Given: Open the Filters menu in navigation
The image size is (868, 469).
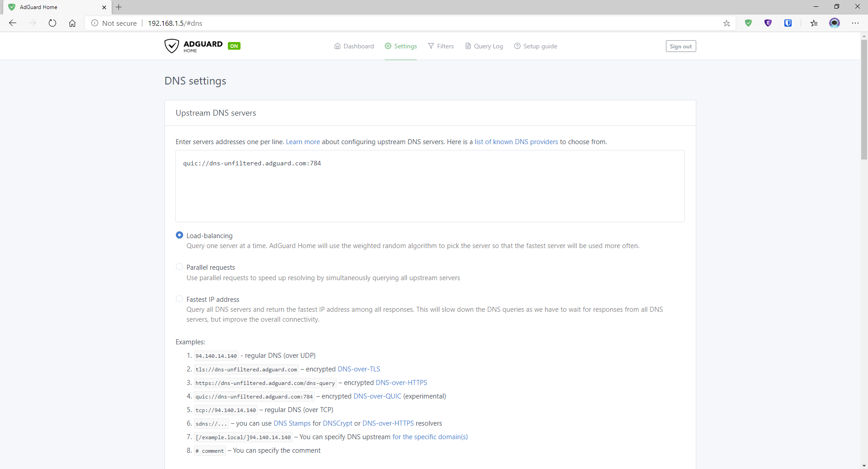Looking at the screenshot, I should [x=441, y=46].
